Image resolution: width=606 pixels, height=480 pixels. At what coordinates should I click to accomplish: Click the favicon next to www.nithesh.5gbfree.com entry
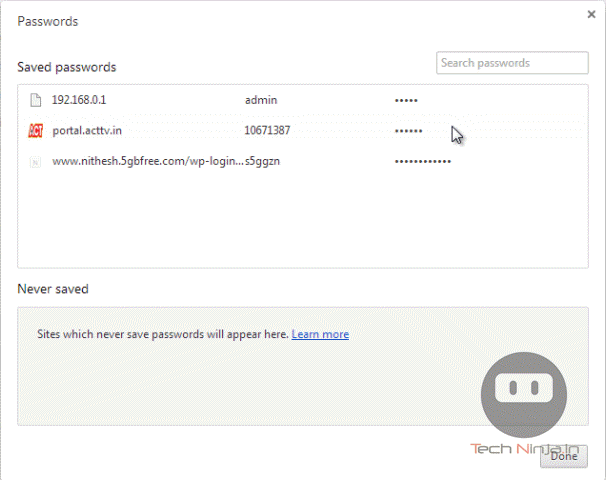[x=35, y=162]
